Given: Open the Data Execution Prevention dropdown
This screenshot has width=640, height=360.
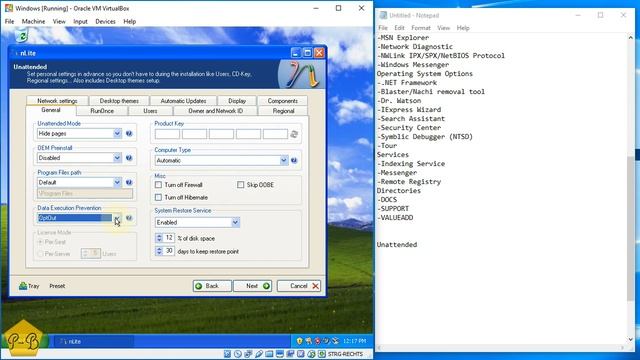Looking at the screenshot, I should [x=117, y=218].
